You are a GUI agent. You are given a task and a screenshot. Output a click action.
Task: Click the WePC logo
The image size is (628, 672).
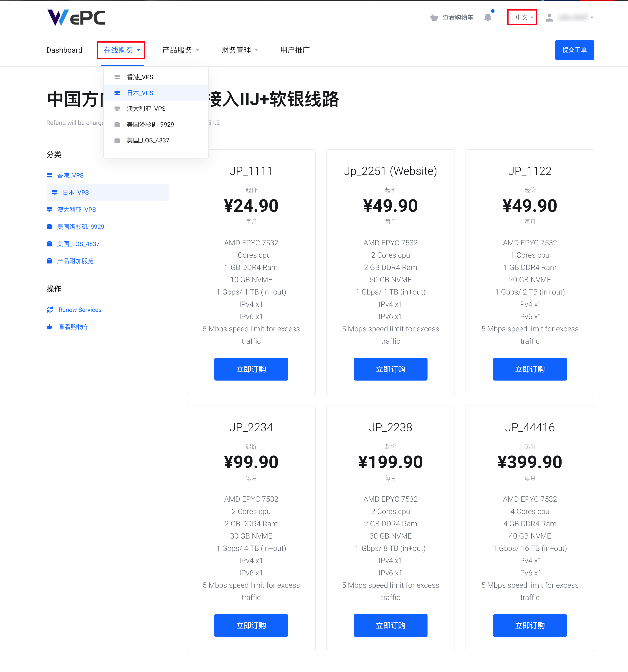pyautogui.click(x=76, y=18)
